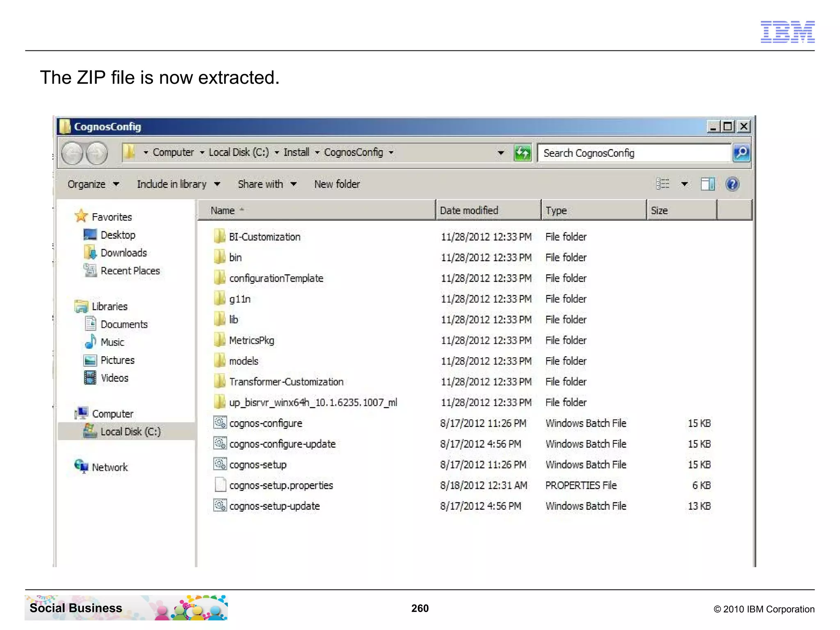Click the Recent Places icon
840x630 pixels.
pos(90,270)
